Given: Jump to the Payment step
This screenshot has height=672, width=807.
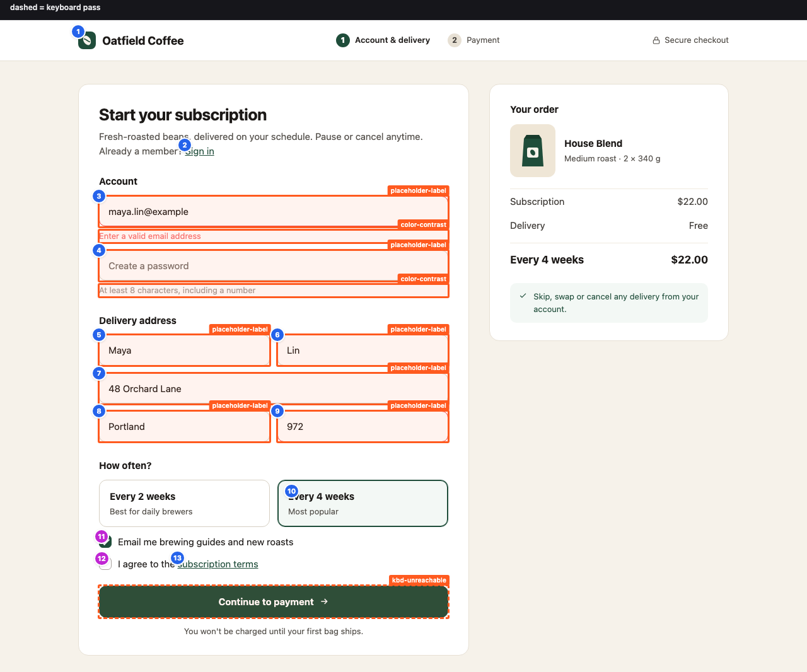Looking at the screenshot, I should click(x=473, y=40).
